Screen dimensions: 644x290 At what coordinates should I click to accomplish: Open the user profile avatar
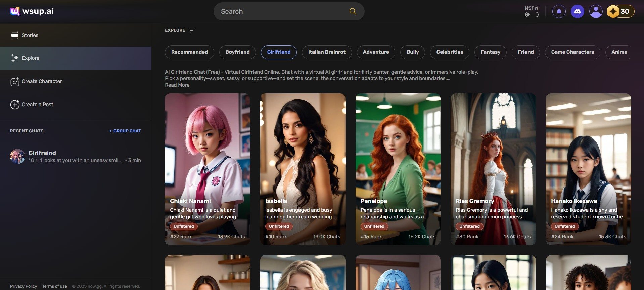(x=596, y=12)
